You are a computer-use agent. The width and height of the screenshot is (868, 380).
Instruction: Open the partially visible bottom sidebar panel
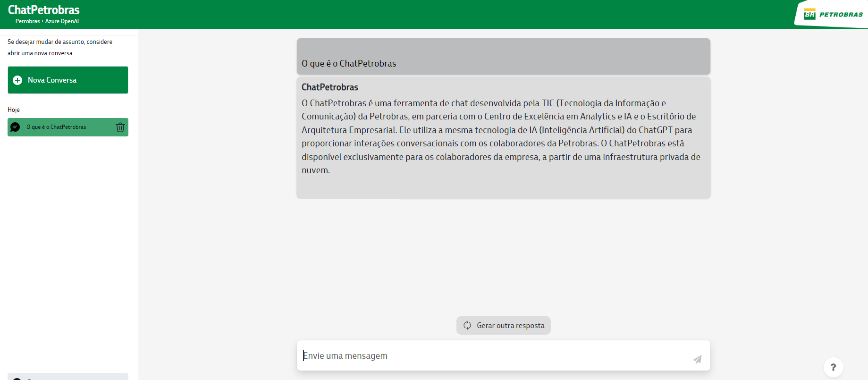click(68, 377)
